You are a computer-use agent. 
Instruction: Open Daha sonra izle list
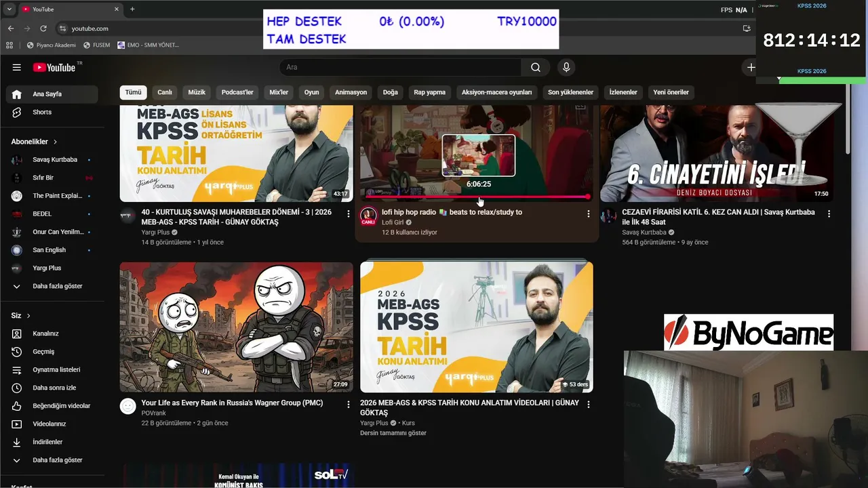click(x=52, y=388)
